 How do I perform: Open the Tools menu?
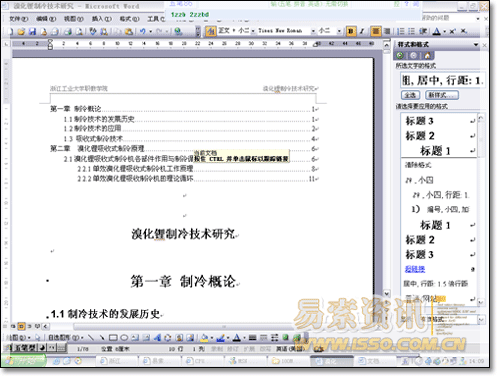(x=156, y=19)
